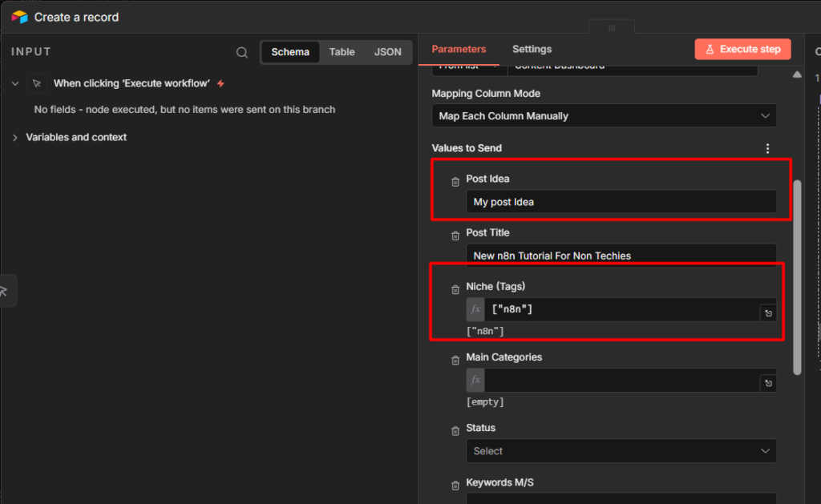821x504 pixels.
Task: Delete the Post Idea field with trash icon
Action: pyautogui.click(x=455, y=183)
